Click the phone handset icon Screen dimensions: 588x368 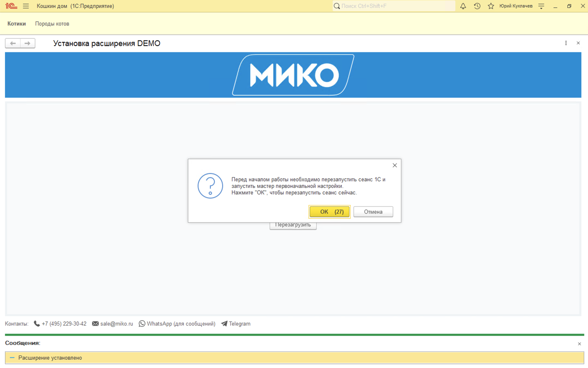coord(37,324)
